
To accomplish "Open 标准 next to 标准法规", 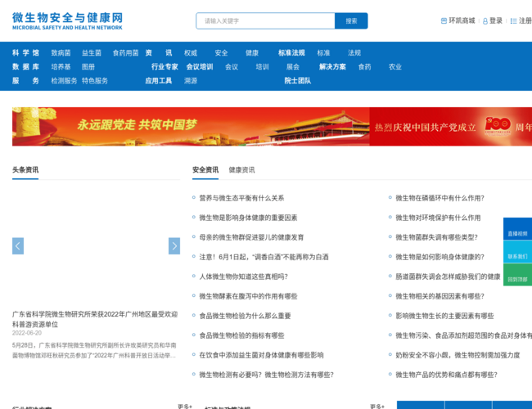I will (x=323, y=53).
